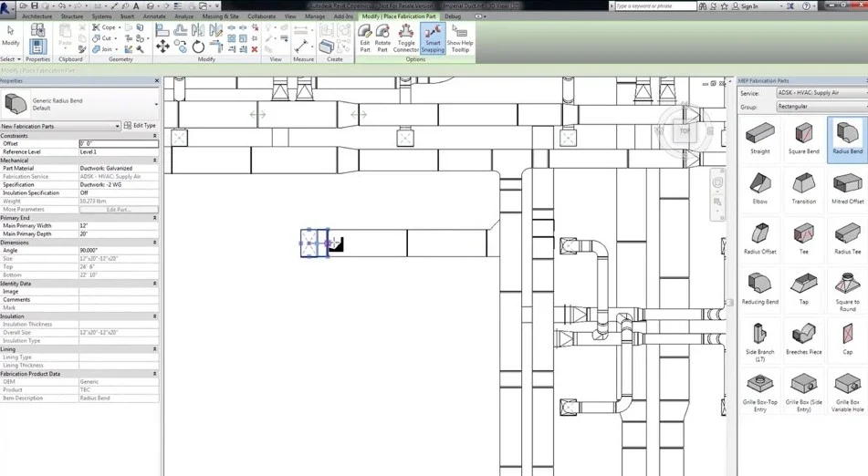
Task: Toggle Smart Snapping option
Action: [x=433, y=37]
